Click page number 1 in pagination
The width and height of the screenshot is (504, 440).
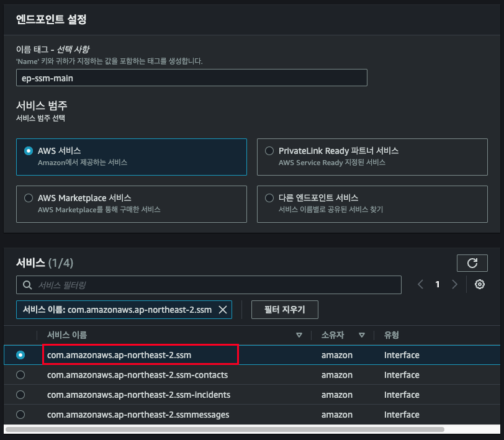pos(437,284)
